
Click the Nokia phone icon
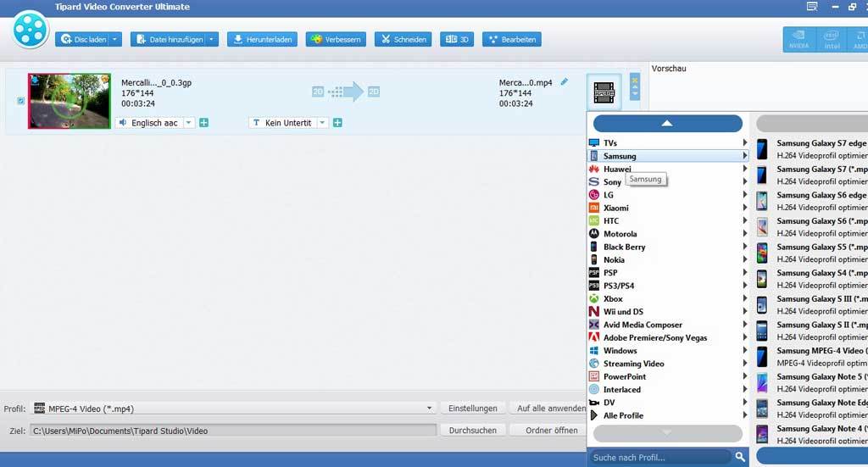coord(594,259)
